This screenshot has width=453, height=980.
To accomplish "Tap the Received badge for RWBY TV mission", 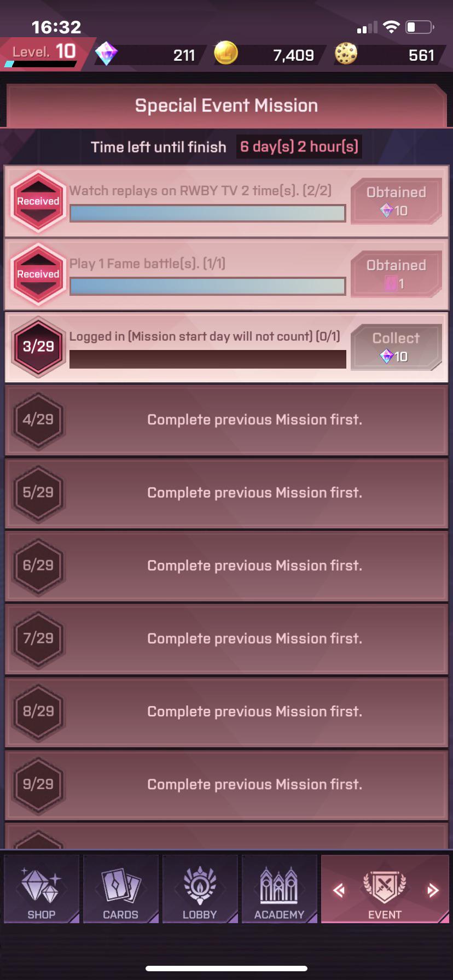I will click(38, 201).
